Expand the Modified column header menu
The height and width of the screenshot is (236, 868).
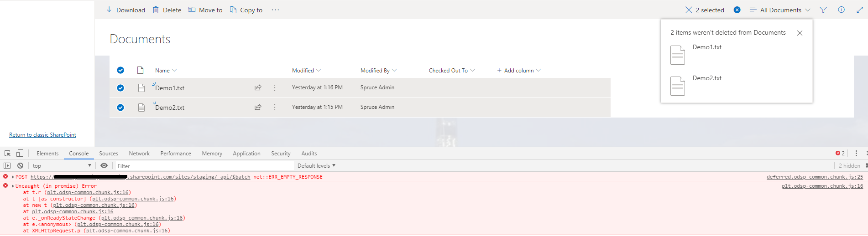306,71
